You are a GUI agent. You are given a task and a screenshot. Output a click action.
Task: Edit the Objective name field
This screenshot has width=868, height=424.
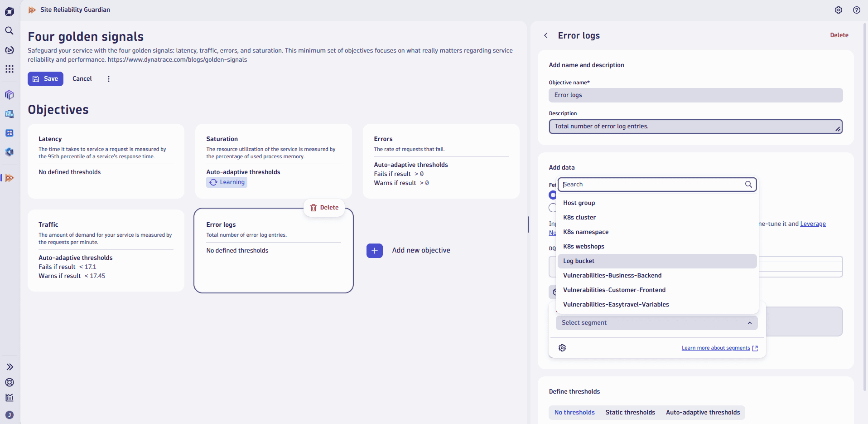tap(695, 95)
